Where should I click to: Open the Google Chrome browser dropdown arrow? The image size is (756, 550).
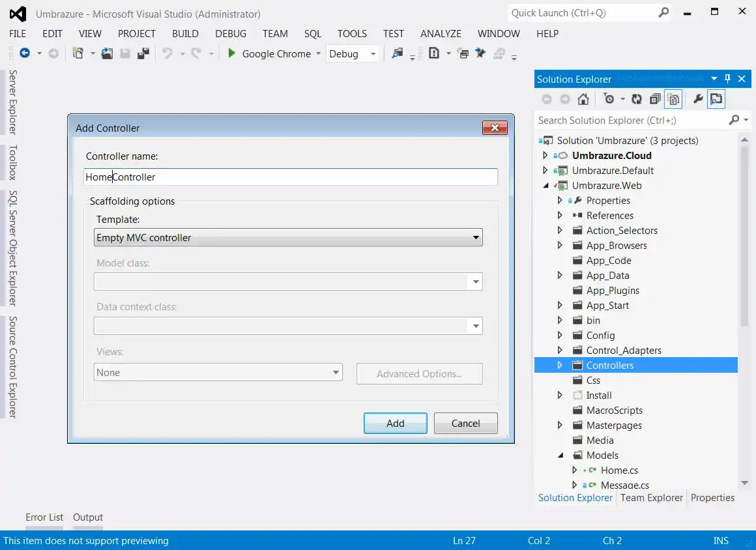click(x=318, y=53)
